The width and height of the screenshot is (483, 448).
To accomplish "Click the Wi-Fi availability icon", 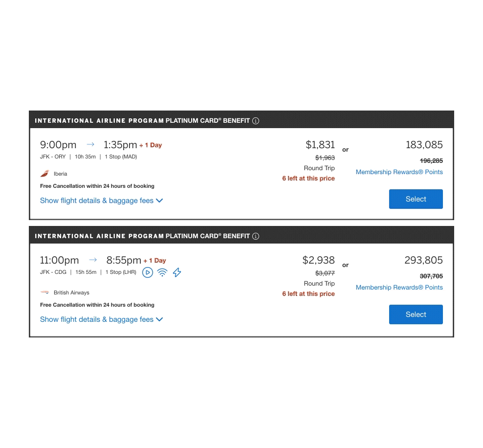I will (162, 272).
